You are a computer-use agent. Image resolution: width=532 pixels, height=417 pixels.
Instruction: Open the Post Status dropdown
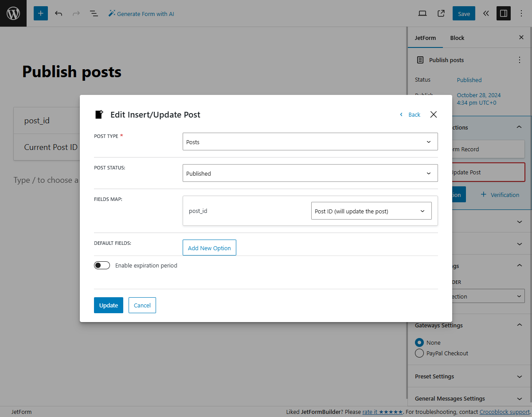coord(310,173)
